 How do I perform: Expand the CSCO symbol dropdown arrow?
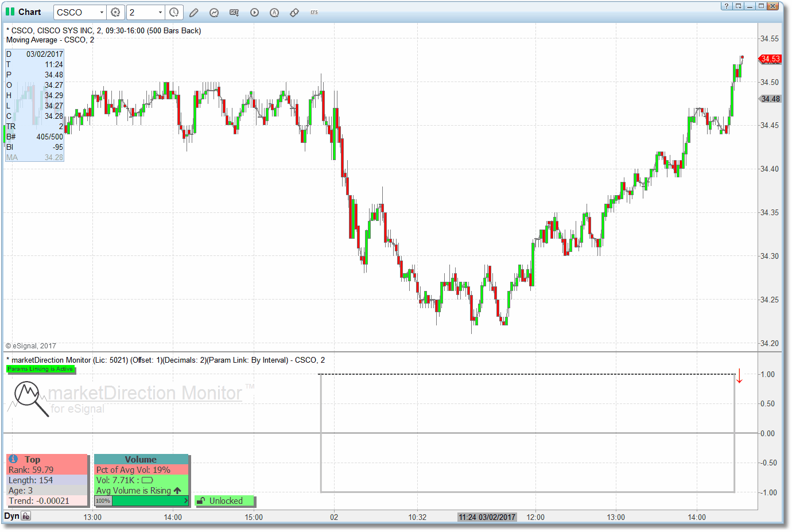(x=102, y=12)
